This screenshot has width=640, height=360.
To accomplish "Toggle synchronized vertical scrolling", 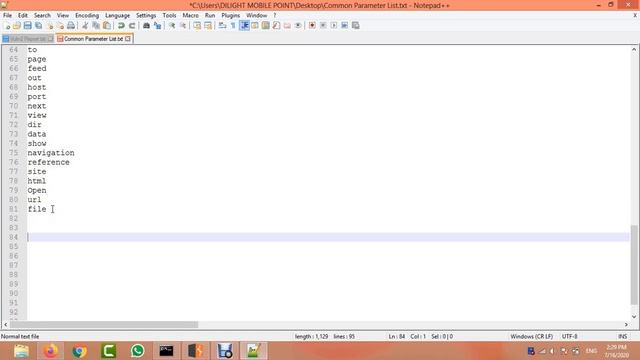I will (x=197, y=26).
